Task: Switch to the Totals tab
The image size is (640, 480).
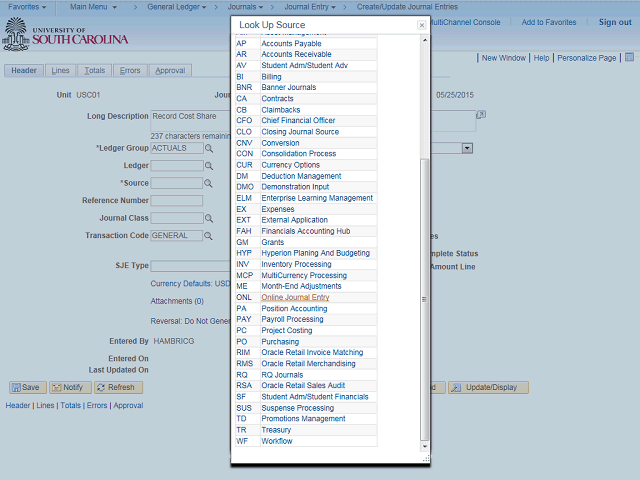Action: pyautogui.click(x=95, y=71)
